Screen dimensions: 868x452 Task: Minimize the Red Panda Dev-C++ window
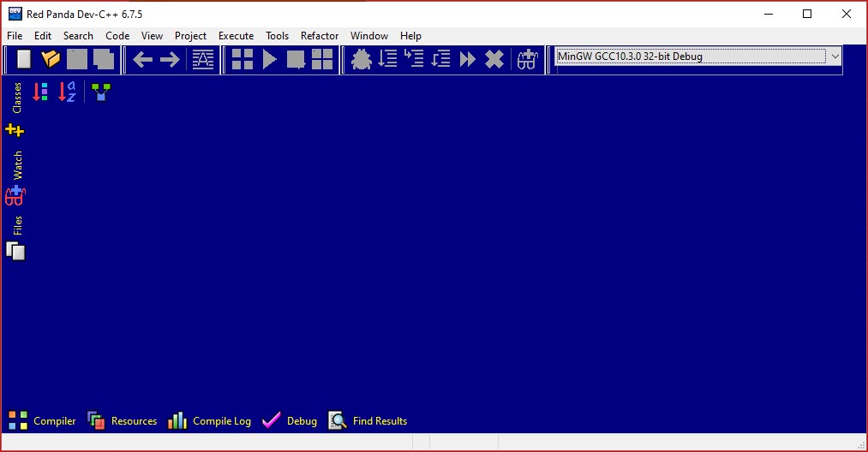(x=769, y=14)
